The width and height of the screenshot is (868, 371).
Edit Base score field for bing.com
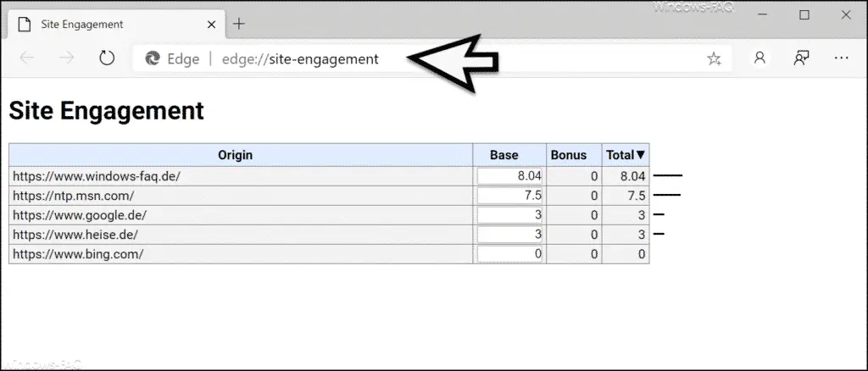click(x=509, y=254)
